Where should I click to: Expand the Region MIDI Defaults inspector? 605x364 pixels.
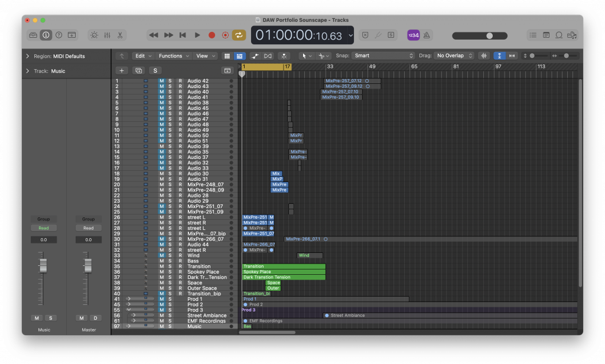[x=27, y=56]
